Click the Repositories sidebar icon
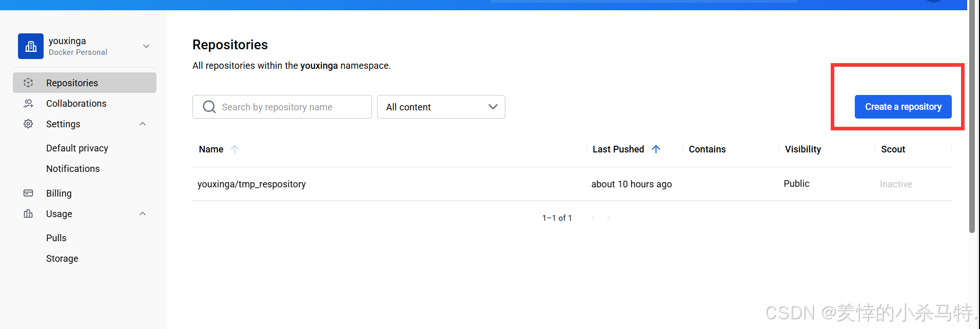980x329 pixels. coord(28,83)
